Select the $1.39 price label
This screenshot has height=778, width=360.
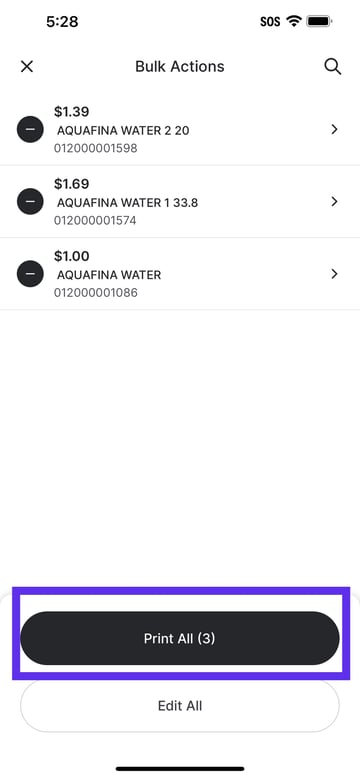[71, 112]
